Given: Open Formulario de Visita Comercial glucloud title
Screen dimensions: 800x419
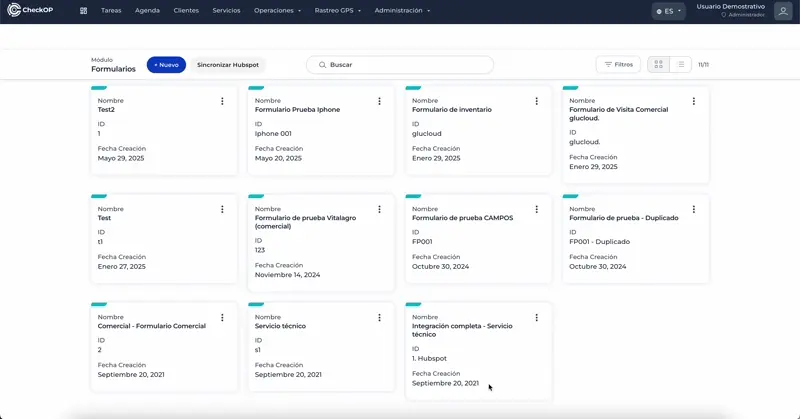Looking at the screenshot, I should tap(619, 114).
